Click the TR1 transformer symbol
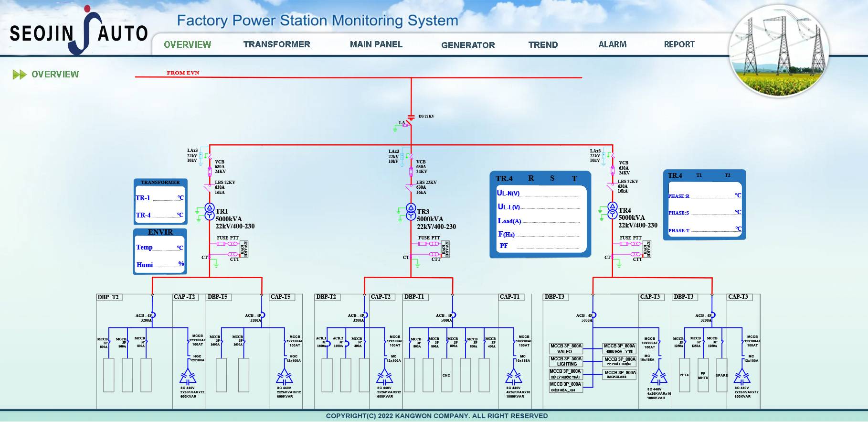Viewport: 868px width, 422px height. click(210, 211)
